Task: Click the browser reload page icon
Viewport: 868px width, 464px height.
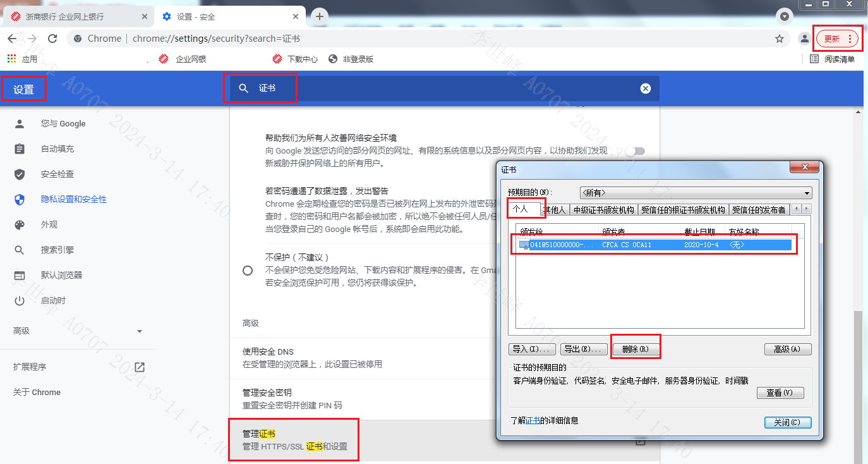Action: tap(53, 39)
